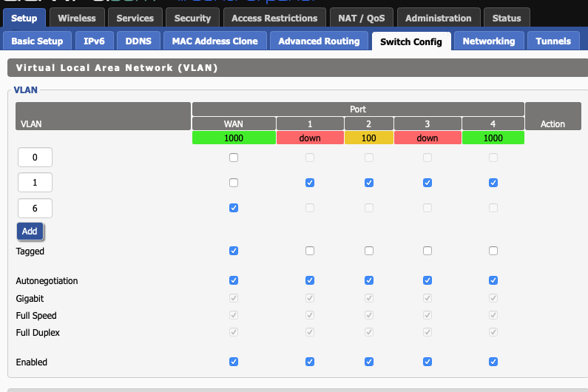The width and height of the screenshot is (588, 392).
Task: Select the Switch Config sub-tab
Action: point(411,41)
